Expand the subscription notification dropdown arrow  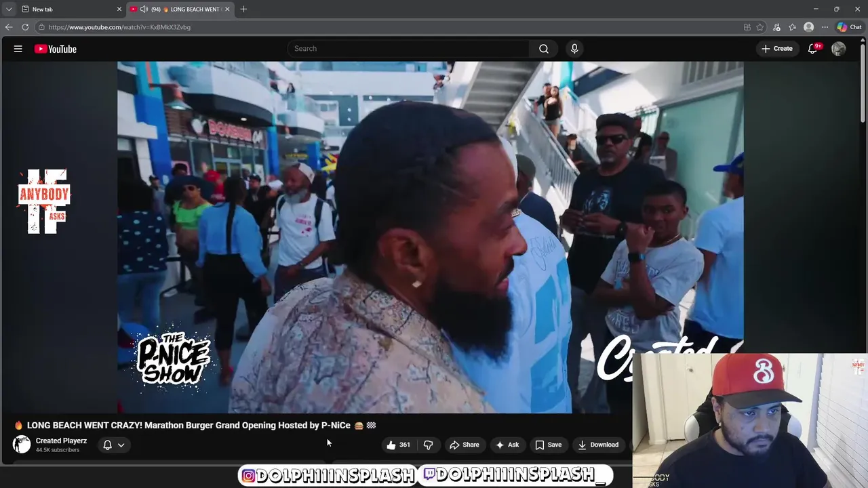121,445
